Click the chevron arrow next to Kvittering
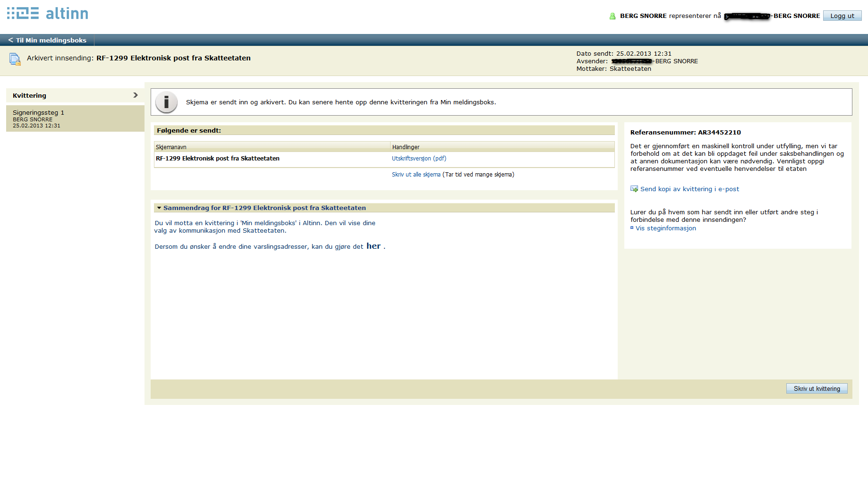Viewport: 868px width, 480px height. pyautogui.click(x=136, y=95)
